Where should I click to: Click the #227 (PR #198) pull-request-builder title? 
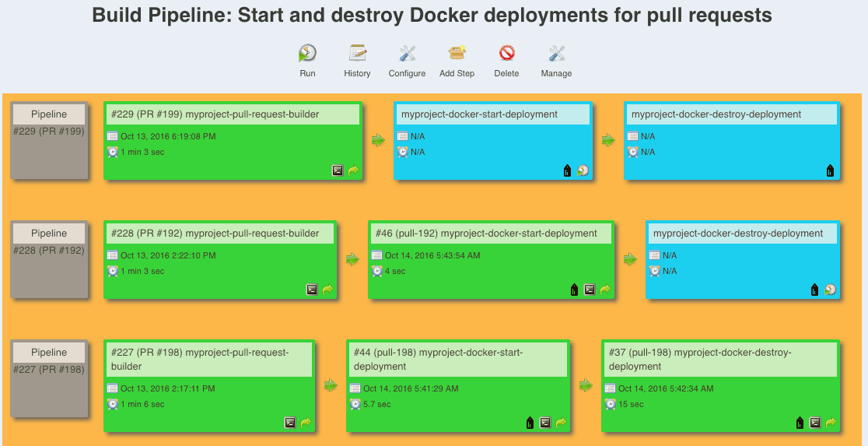point(200,359)
